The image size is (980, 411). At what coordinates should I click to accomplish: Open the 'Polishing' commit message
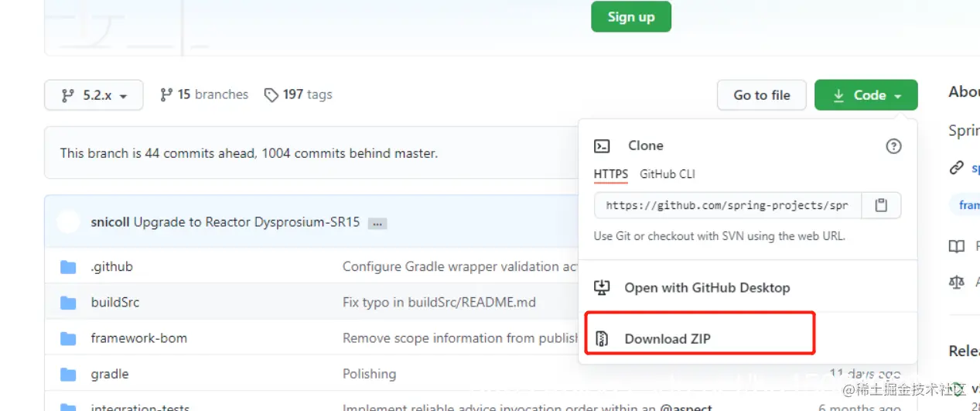pyautogui.click(x=369, y=374)
